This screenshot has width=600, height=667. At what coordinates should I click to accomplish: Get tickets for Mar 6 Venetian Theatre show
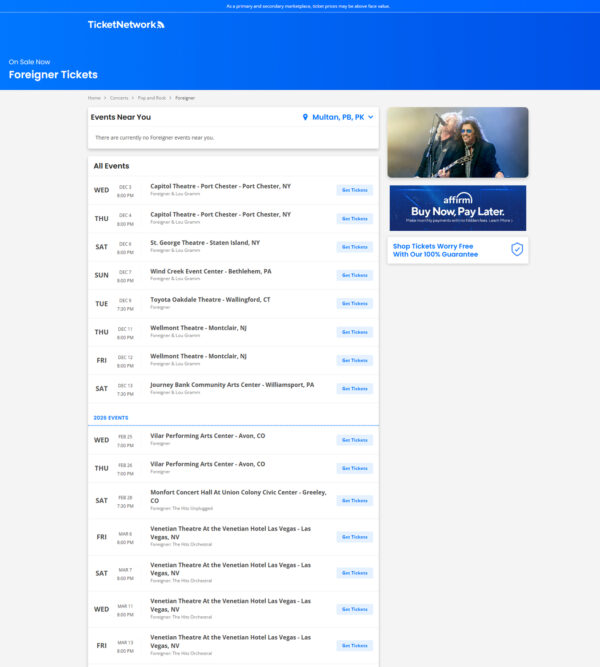pos(354,537)
